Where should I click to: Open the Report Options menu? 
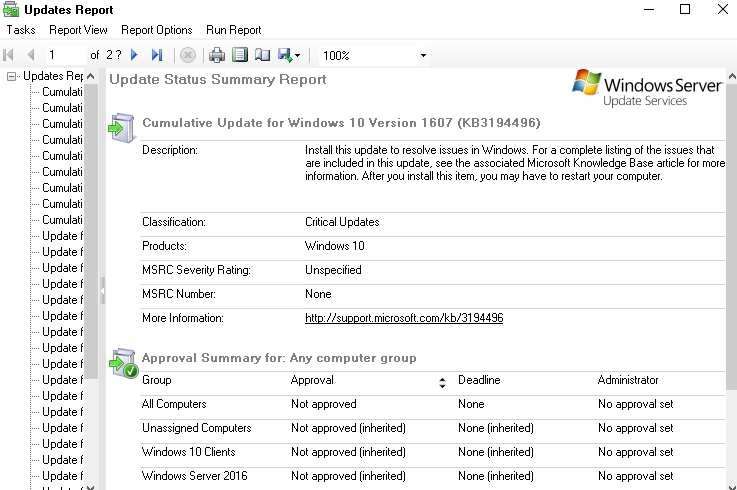(157, 30)
